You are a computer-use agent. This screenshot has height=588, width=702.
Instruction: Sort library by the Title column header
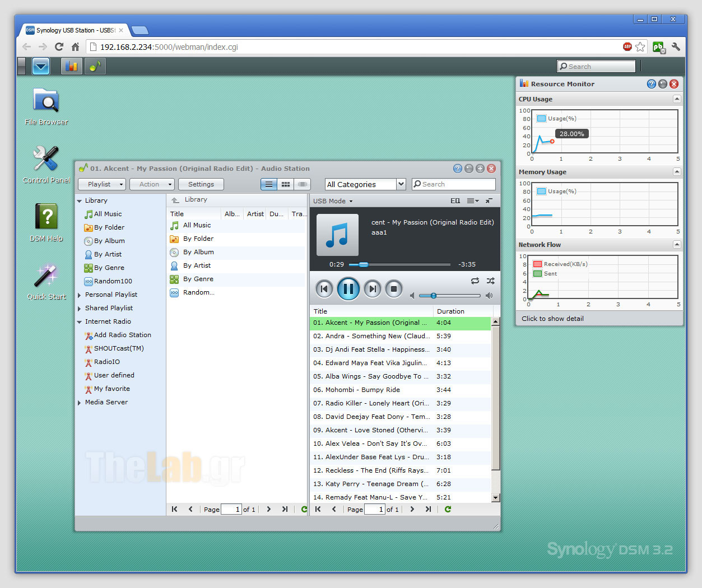click(x=194, y=214)
